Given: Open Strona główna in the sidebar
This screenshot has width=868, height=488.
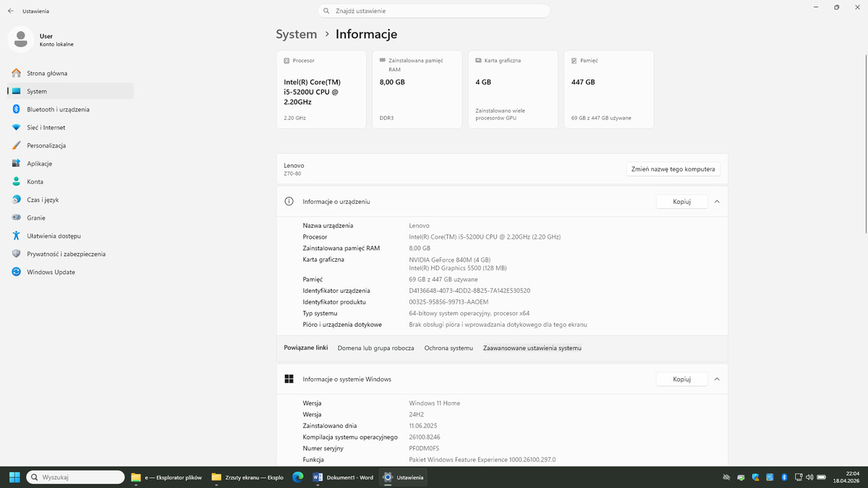Looking at the screenshot, I should pos(70,73).
